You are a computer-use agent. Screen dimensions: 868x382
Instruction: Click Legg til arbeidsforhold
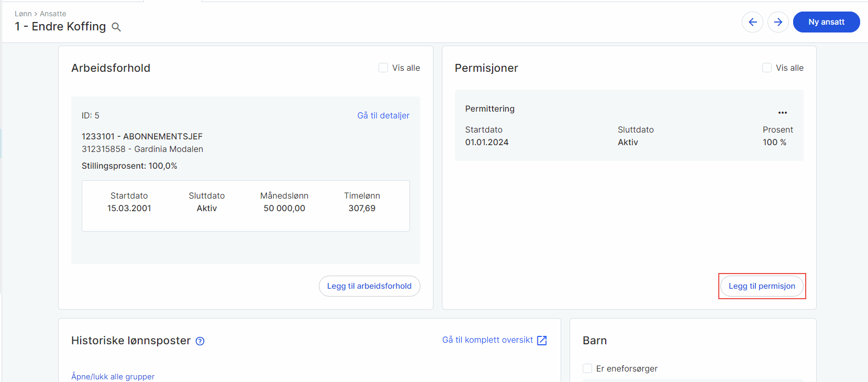coord(369,286)
